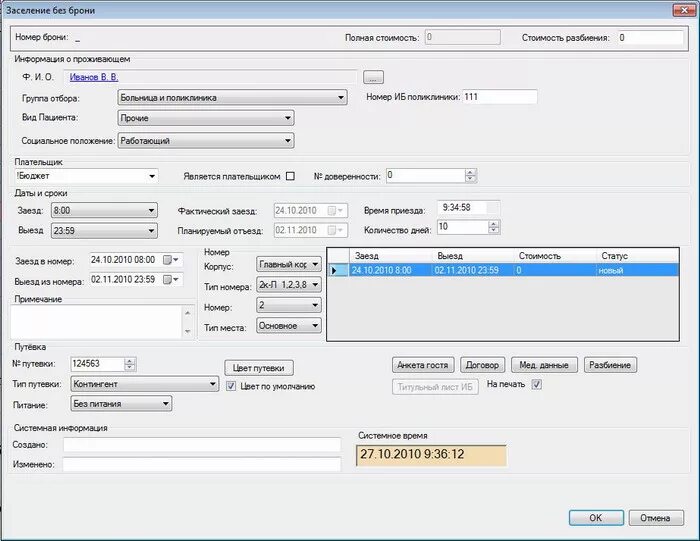Click the Изменено field
Image resolution: width=700 pixels, height=541 pixels.
(202, 464)
